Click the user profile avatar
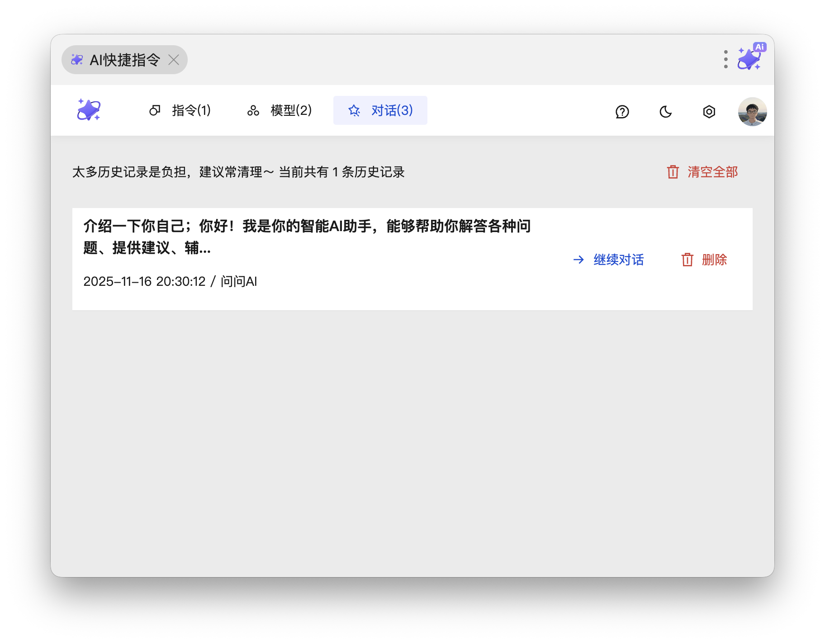The image size is (825, 644). tap(752, 112)
